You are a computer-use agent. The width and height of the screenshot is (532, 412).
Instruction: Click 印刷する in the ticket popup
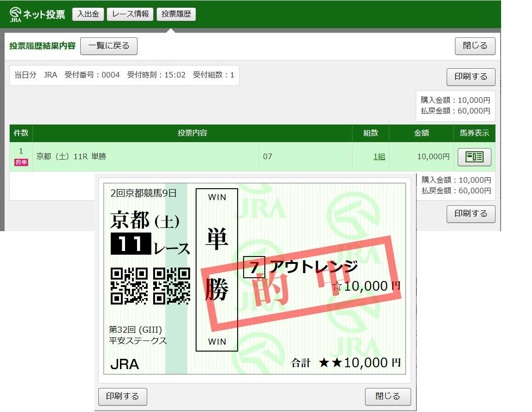(x=122, y=396)
